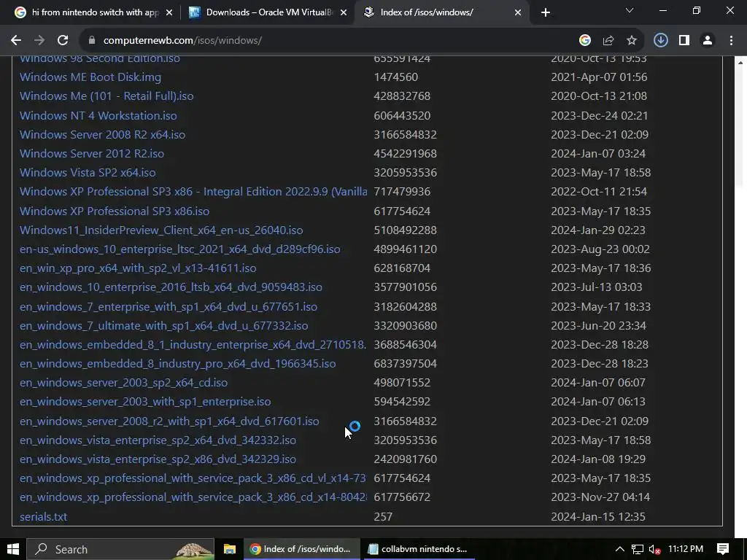Click the muted volume tray icon
747x560 pixels.
(654, 549)
